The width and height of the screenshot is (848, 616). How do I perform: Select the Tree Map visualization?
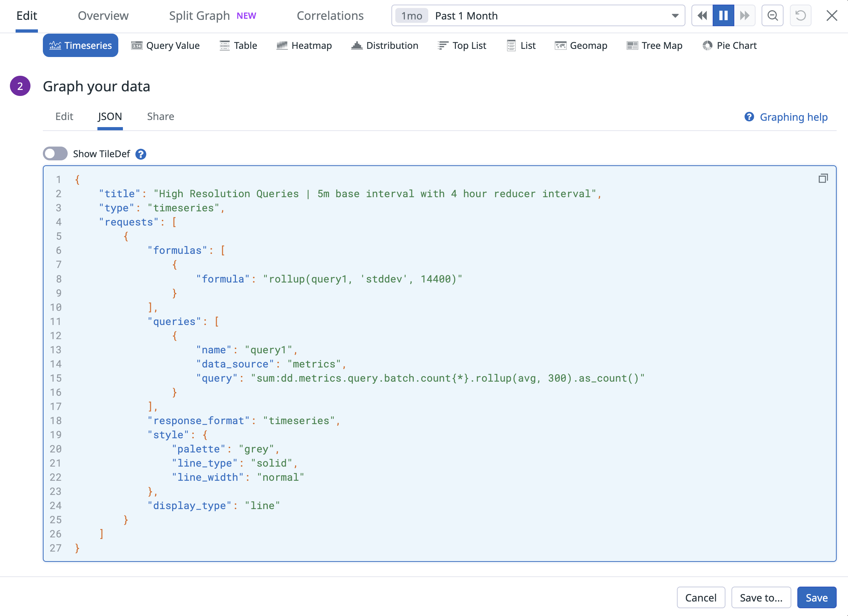(x=654, y=45)
